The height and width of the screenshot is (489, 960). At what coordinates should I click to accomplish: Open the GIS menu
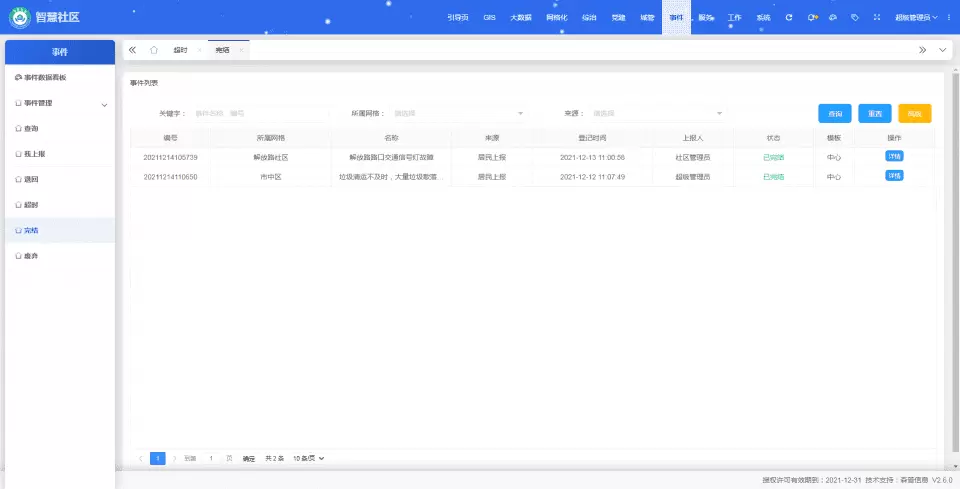tap(489, 18)
